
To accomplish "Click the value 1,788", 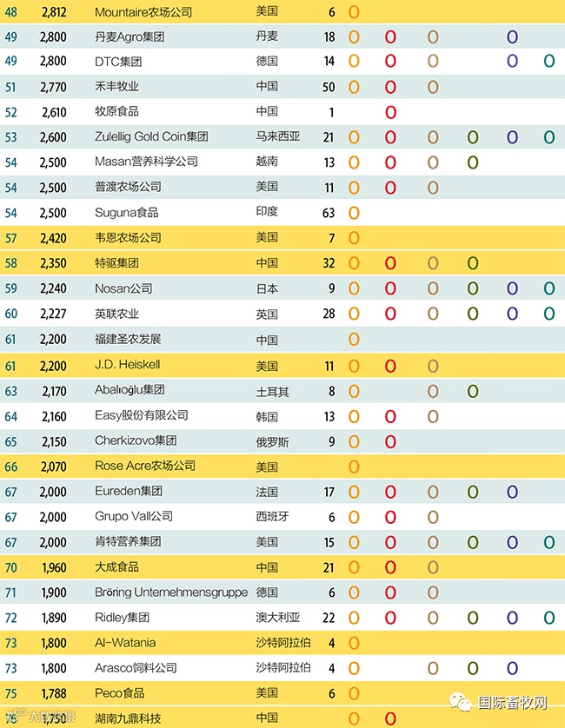I will [x=55, y=693].
